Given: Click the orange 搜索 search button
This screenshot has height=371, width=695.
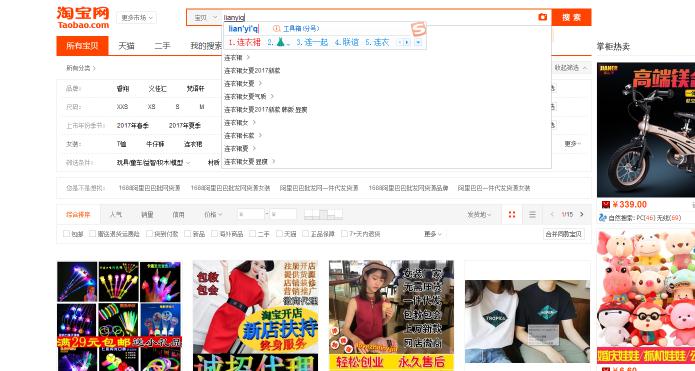Looking at the screenshot, I should tap(571, 17).
